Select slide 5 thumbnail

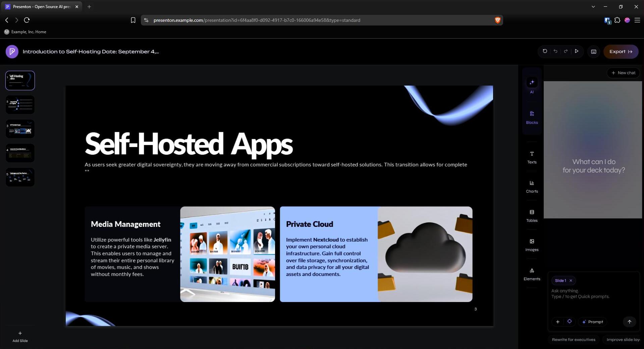(20, 177)
